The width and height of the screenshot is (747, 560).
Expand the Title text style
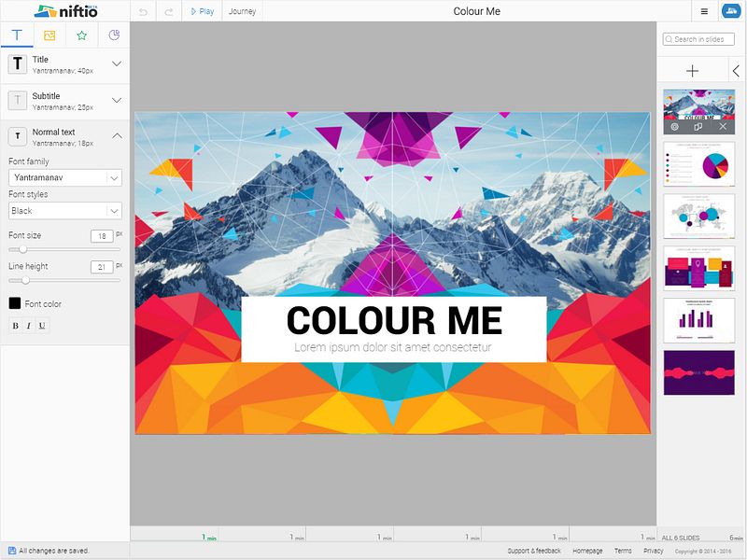pos(117,63)
